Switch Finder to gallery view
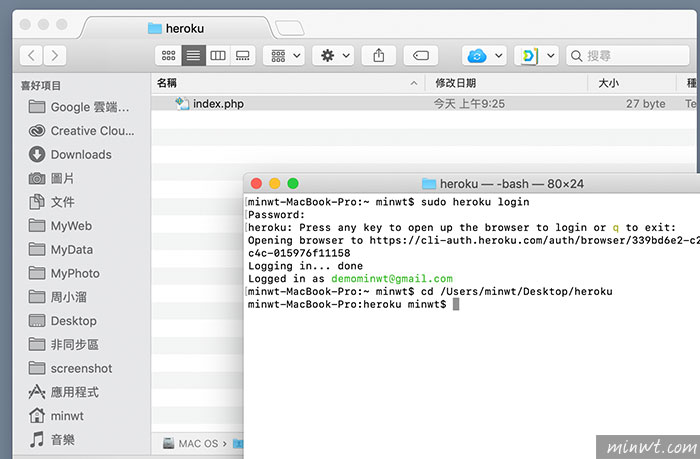Screen dimensions: 700x459 coord(242,55)
